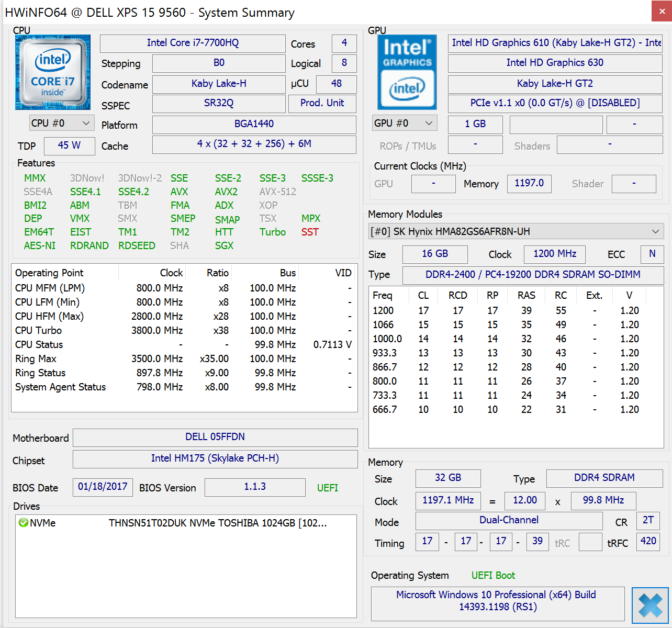
Task: Click the 933.3 frequency timing row
Action: 516,353
